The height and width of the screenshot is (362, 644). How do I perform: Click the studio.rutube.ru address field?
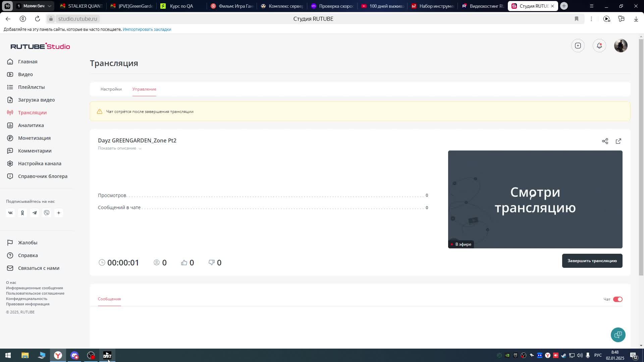coord(77,19)
